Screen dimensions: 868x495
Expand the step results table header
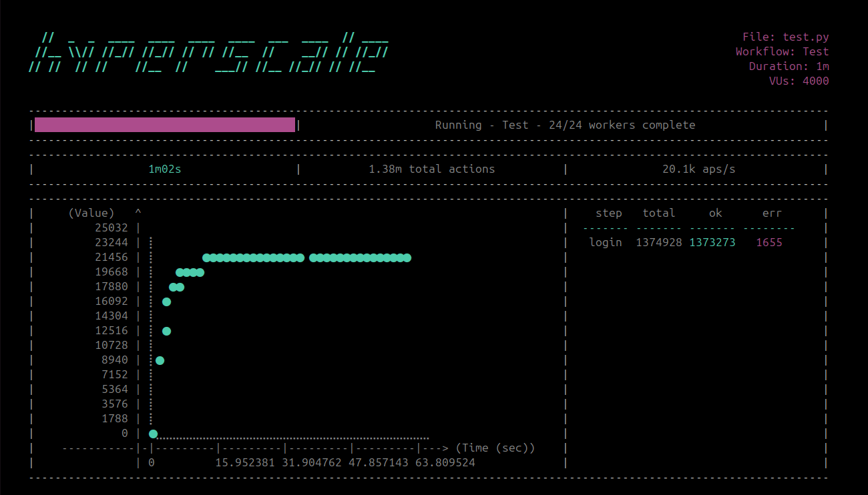click(x=688, y=213)
